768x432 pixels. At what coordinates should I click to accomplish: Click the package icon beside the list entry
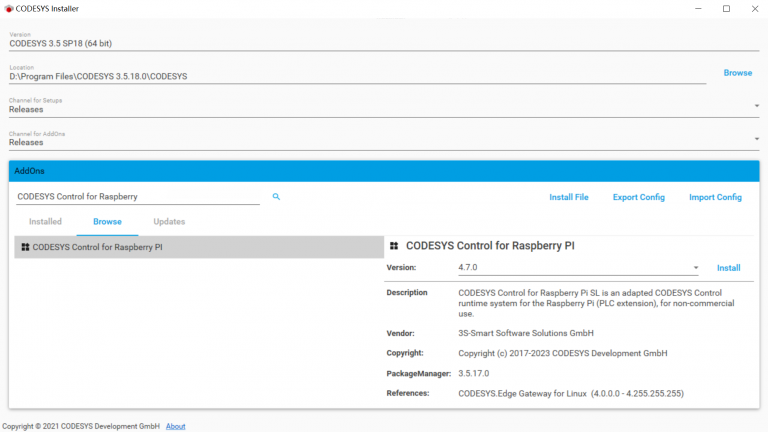click(x=25, y=247)
